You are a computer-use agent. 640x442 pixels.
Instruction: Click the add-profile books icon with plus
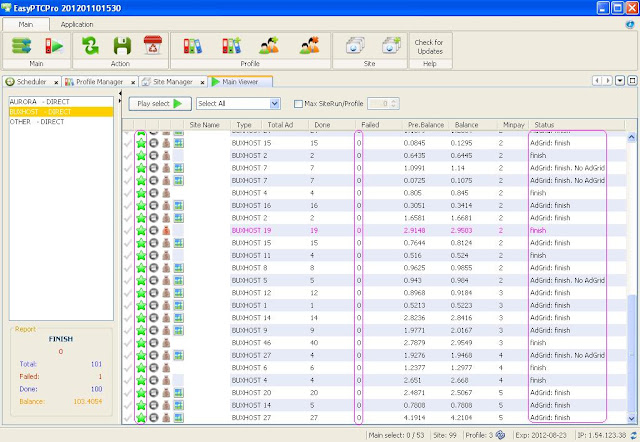(x=231, y=46)
